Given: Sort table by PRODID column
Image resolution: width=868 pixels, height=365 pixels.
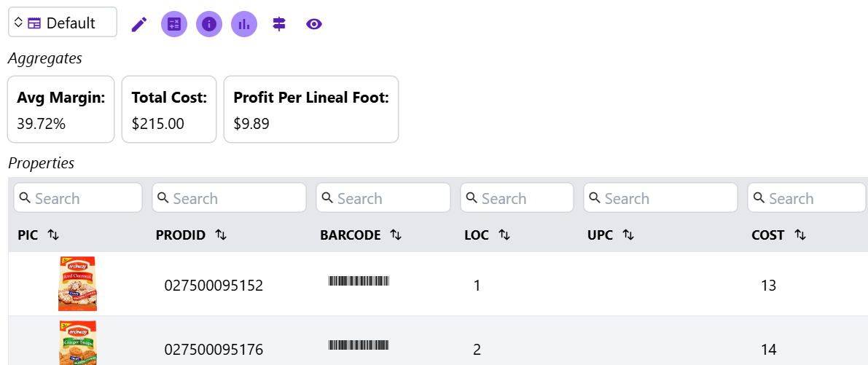Looking at the screenshot, I should [221, 235].
